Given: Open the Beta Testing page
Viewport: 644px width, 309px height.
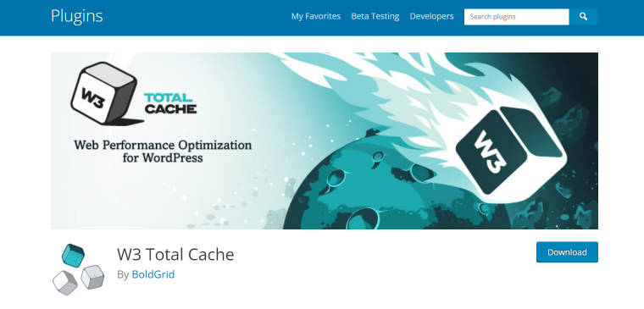Looking at the screenshot, I should 375,16.
